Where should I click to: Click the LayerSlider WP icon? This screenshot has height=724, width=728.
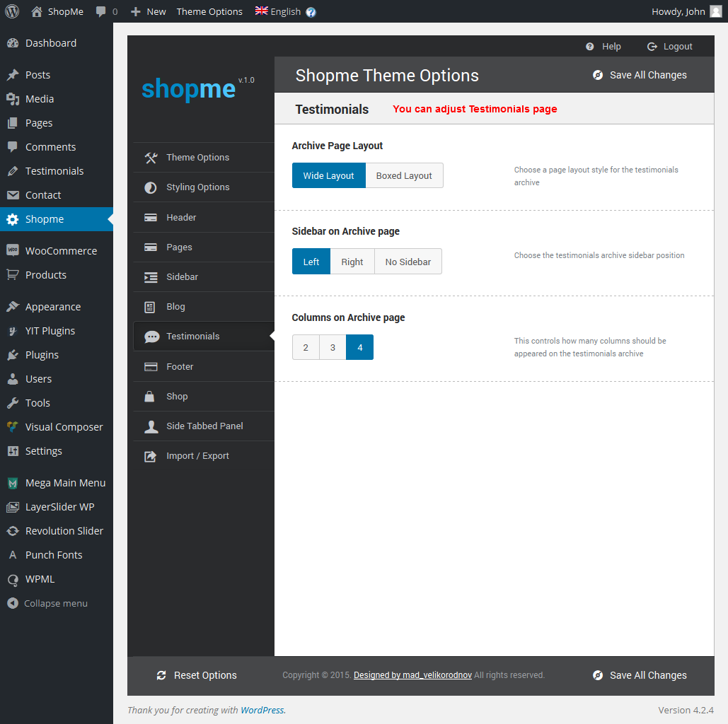(x=12, y=507)
